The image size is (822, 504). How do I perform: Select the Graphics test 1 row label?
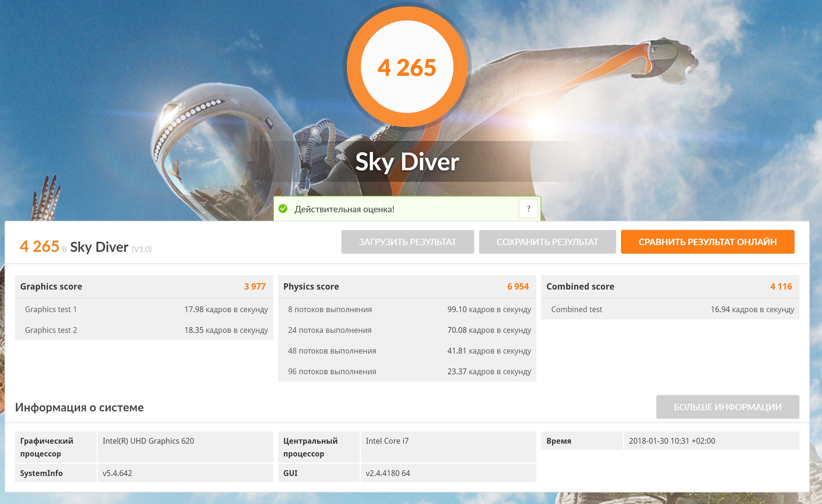(x=51, y=309)
